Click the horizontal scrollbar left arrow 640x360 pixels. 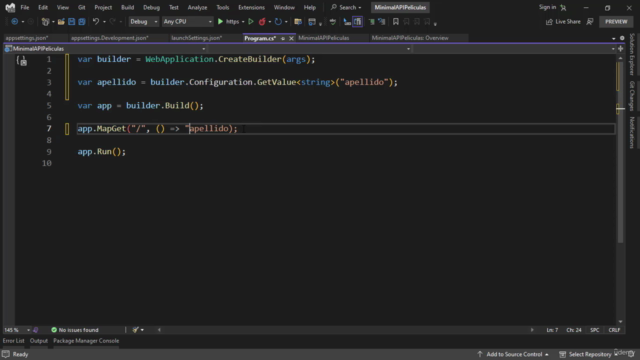coord(159,330)
